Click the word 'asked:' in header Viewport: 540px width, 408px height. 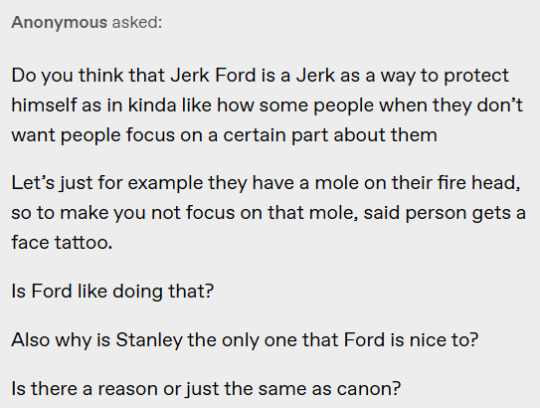click(137, 23)
